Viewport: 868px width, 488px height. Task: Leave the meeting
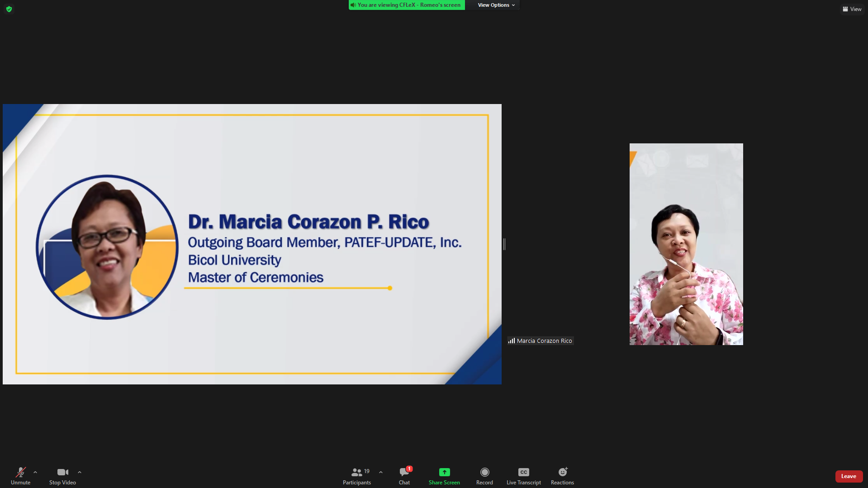pos(849,476)
